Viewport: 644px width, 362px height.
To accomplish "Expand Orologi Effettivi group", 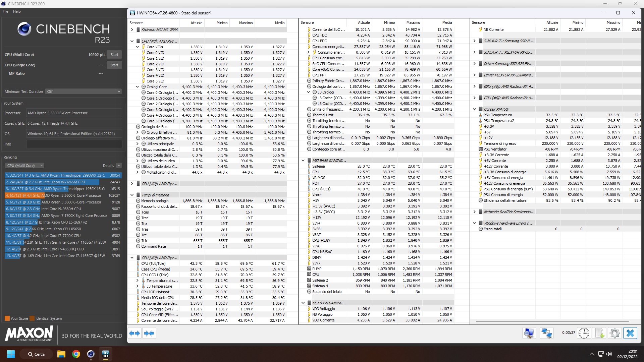I will tap(137, 132).
